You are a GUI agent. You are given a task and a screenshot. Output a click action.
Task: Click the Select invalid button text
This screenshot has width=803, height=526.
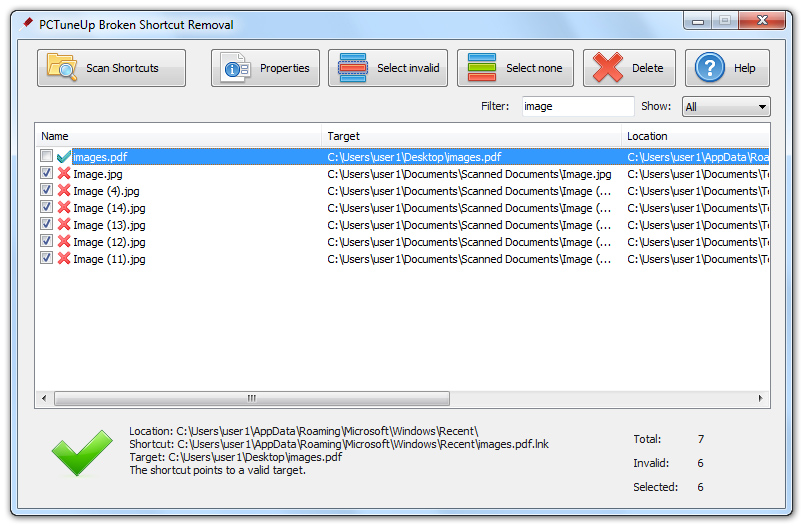408,68
